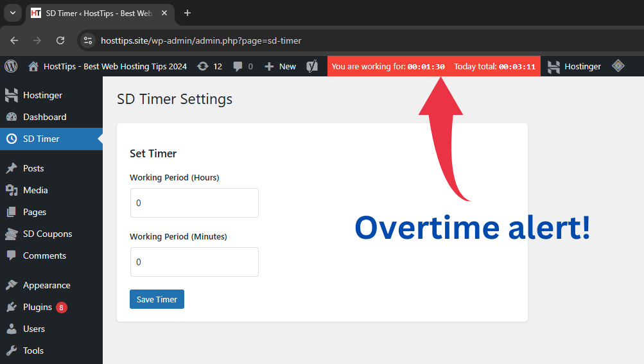Click 'Today total' timer display
The image size is (644, 364).
(494, 67)
